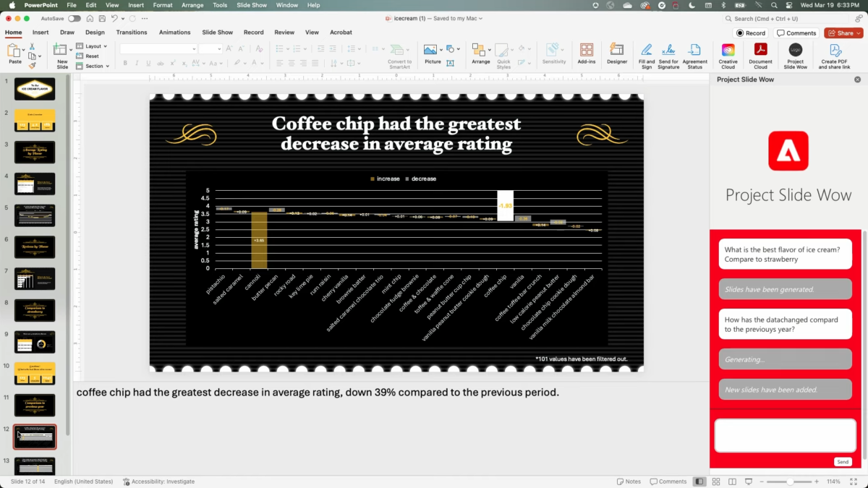Click the Project Slide Wow ribbon icon
Viewport: 868px width, 488px height.
795,53
